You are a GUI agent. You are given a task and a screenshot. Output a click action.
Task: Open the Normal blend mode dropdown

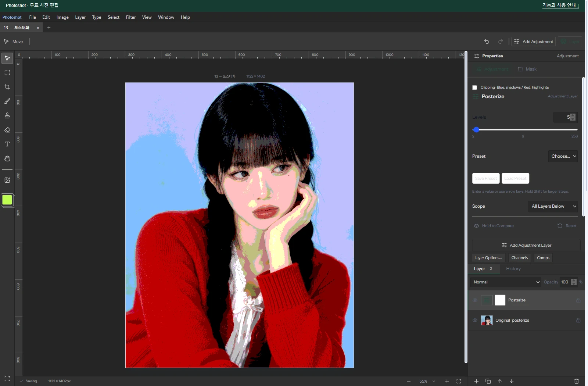point(506,282)
